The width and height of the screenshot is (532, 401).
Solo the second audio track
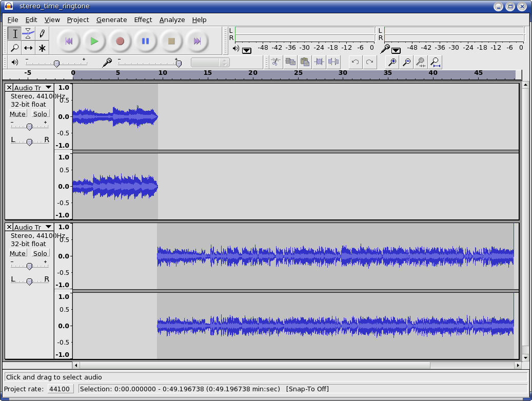pyautogui.click(x=41, y=253)
